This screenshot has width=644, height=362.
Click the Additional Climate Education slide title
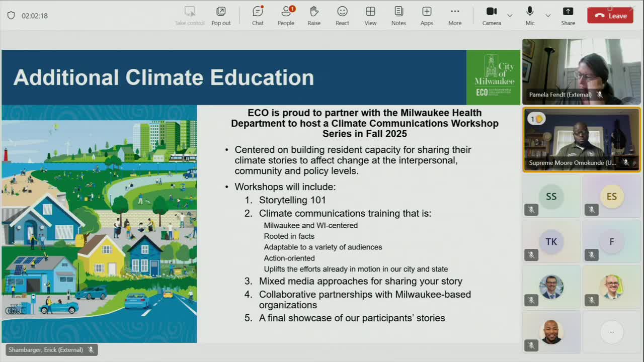click(x=164, y=77)
